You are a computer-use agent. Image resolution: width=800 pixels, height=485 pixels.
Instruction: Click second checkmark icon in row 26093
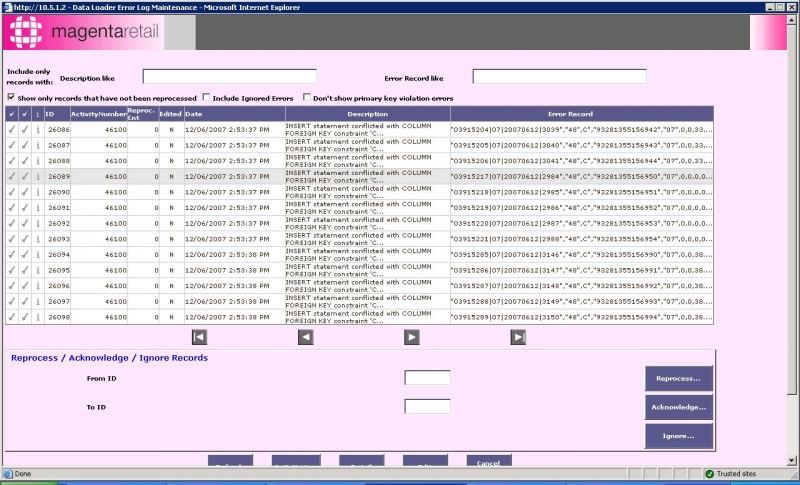pyautogui.click(x=25, y=239)
